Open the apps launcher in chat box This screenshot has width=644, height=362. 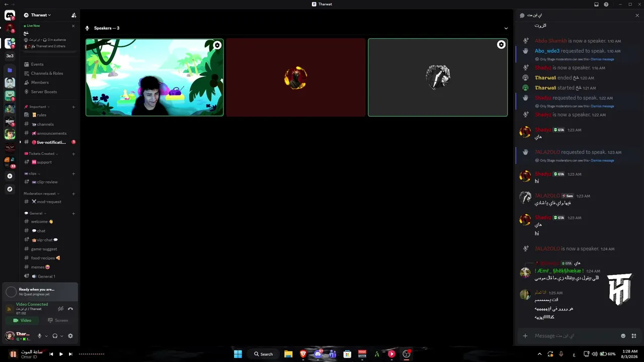click(x=634, y=336)
